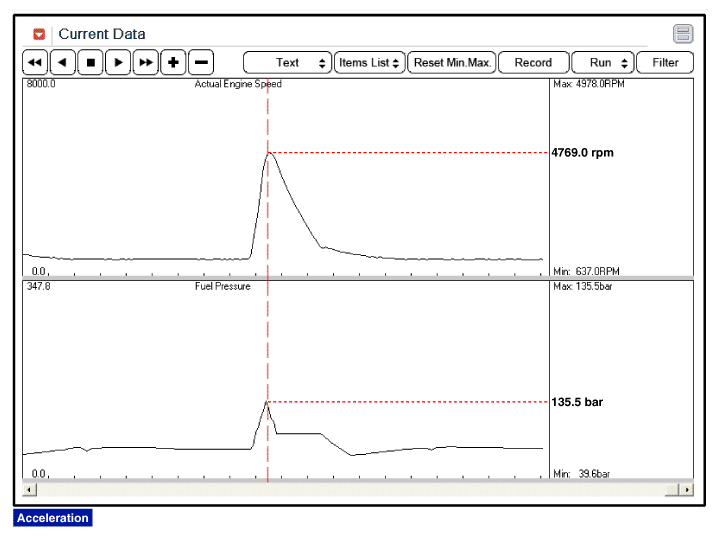Click the rewind playback button

click(35, 62)
